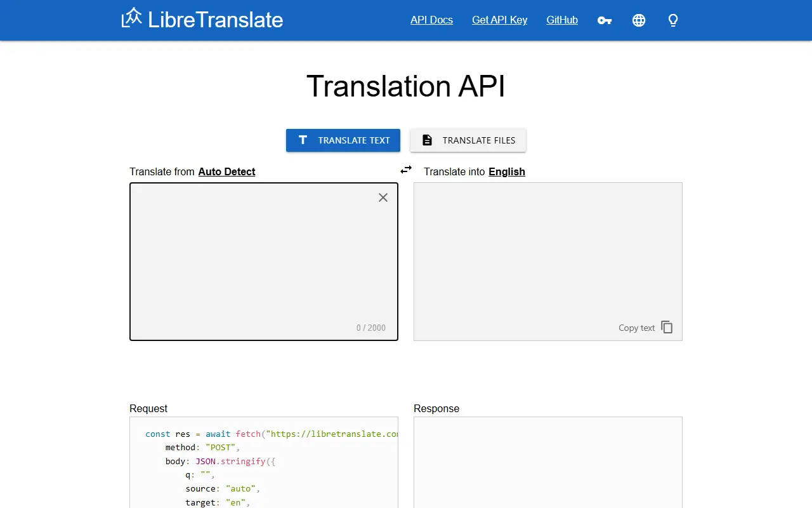
Task: Follow the Get API Key link
Action: click(500, 20)
